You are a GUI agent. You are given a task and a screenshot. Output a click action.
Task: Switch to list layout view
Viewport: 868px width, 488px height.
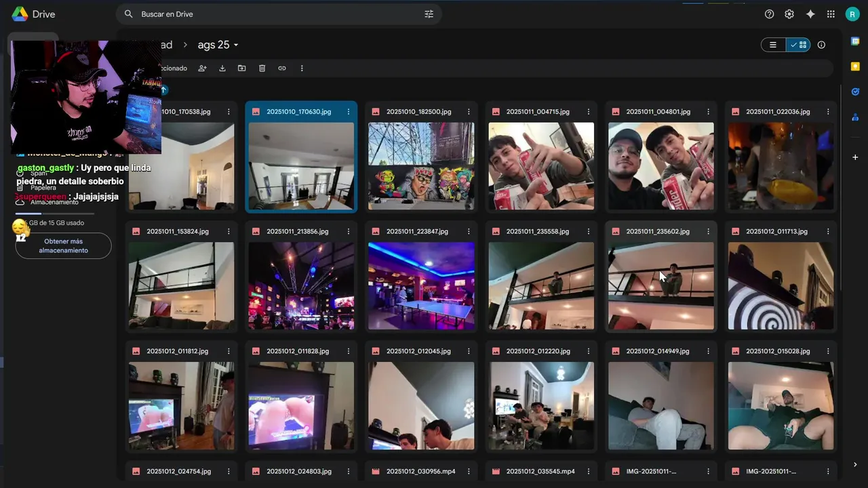pos(773,45)
